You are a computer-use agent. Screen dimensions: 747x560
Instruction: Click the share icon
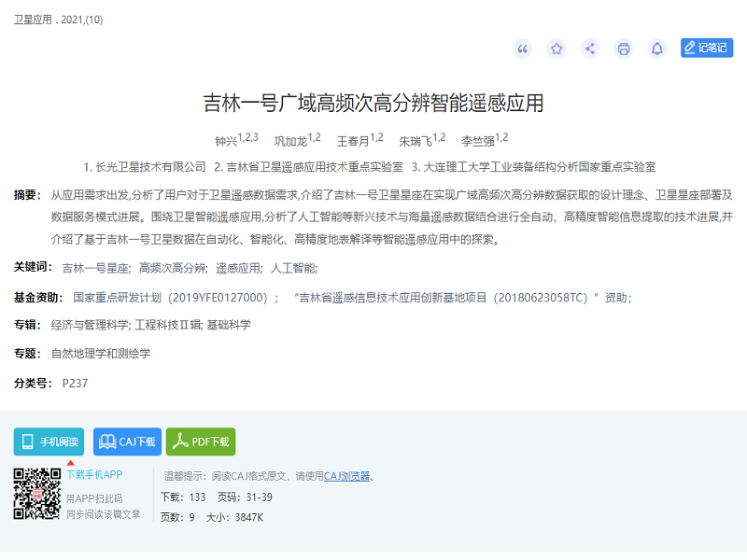[x=590, y=49]
